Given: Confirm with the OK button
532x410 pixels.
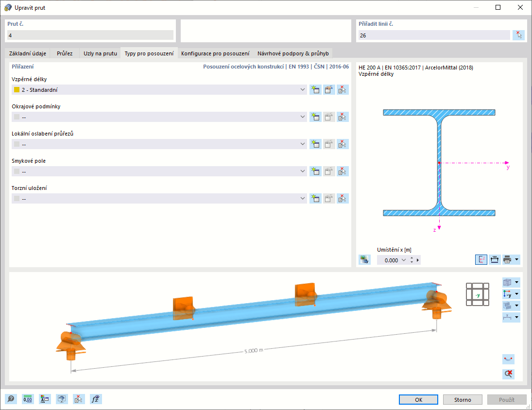Looking at the screenshot, I should coord(418,399).
